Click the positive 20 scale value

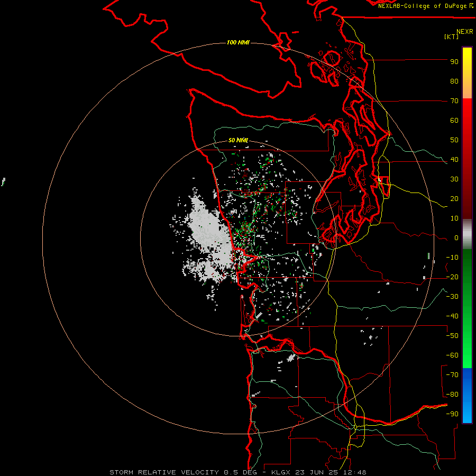454,199
